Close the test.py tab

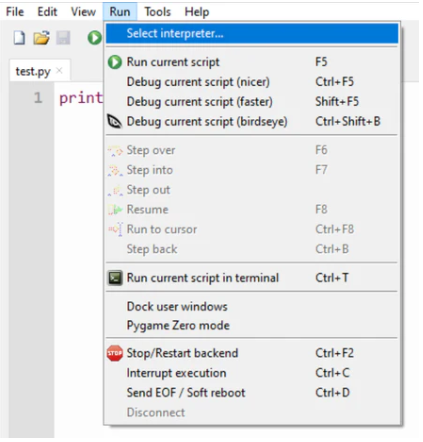tap(59, 70)
